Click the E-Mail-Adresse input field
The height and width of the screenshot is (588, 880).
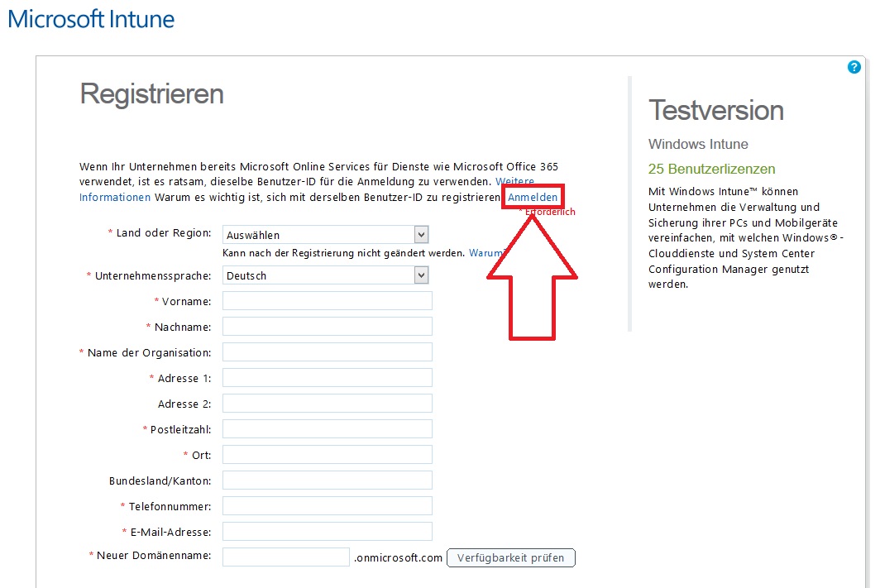click(328, 532)
